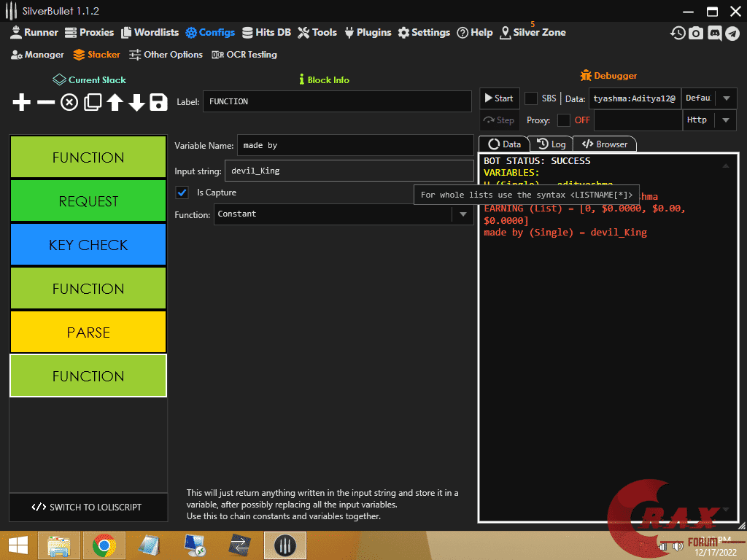Click the Input string field
Image resolution: width=747 pixels, height=560 pixels.
[x=349, y=171]
